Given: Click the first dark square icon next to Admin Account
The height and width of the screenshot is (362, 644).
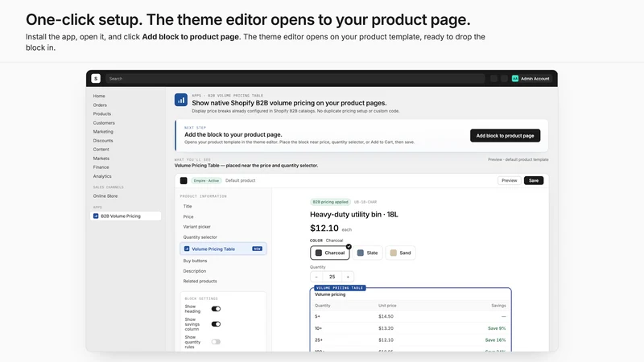Looking at the screenshot, I should click(494, 78).
